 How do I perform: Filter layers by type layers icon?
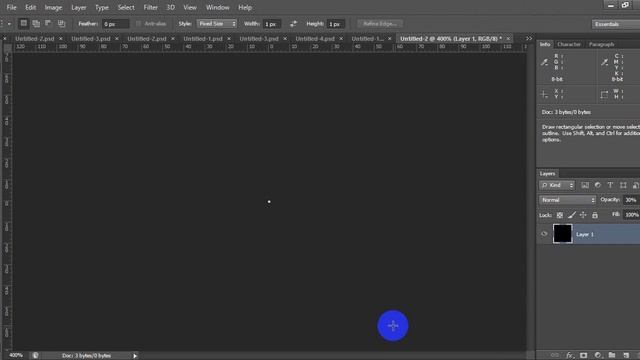click(610, 185)
